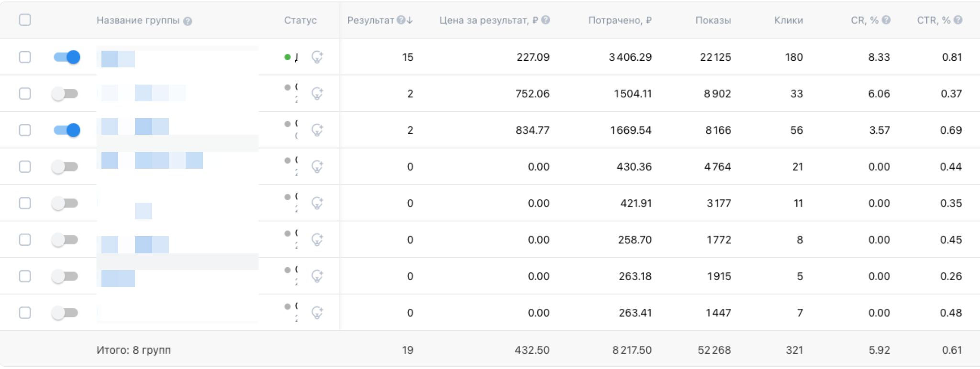The image size is (980, 369).
Task: Enable the toggle in the row with 1447 impressions
Action: pos(65,313)
